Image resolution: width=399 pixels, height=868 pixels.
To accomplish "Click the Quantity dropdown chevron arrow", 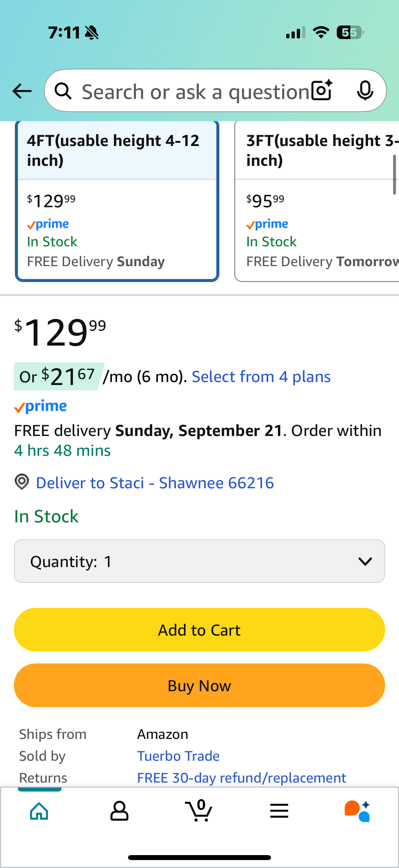I will tap(365, 561).
